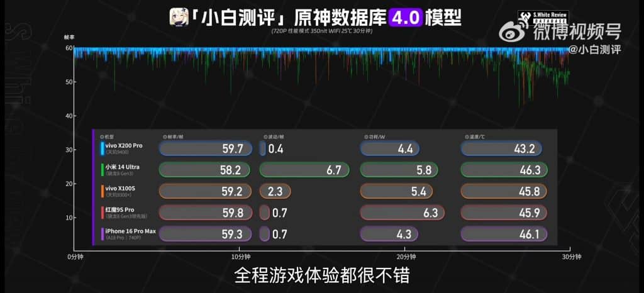Image resolution: width=644 pixels, height=293 pixels.
Task: Click the small icon before 功耗/W header
Action: coord(365,136)
